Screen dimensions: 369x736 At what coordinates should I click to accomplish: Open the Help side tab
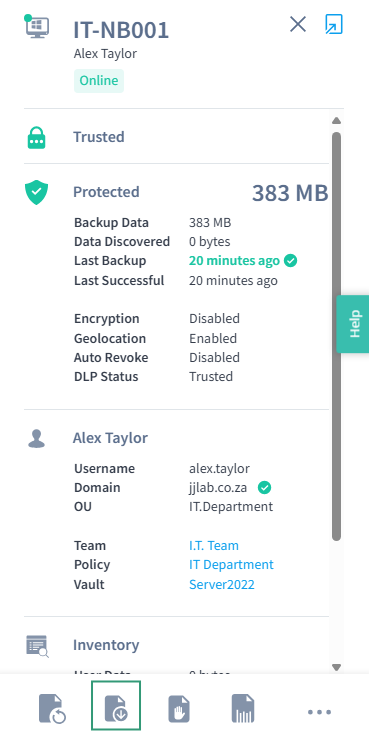(x=353, y=324)
